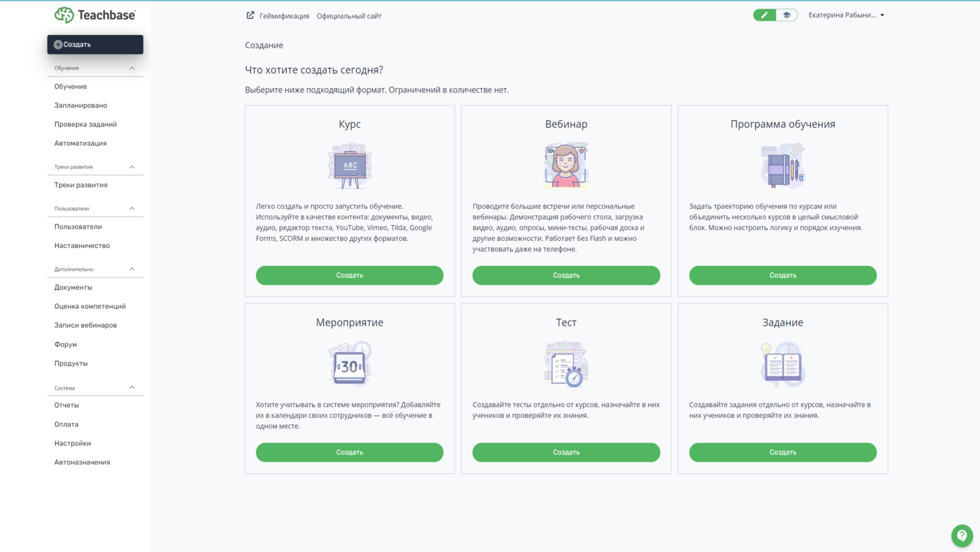Screen dimensions: 980x552
Task: Click the Вебинар girl illustration
Action: coord(566,166)
